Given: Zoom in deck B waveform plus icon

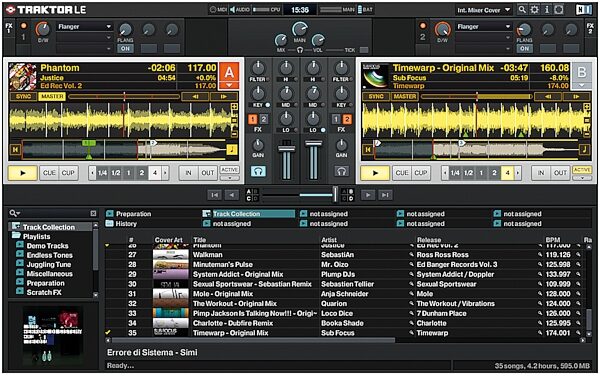Looking at the screenshot, I should (x=587, y=107).
